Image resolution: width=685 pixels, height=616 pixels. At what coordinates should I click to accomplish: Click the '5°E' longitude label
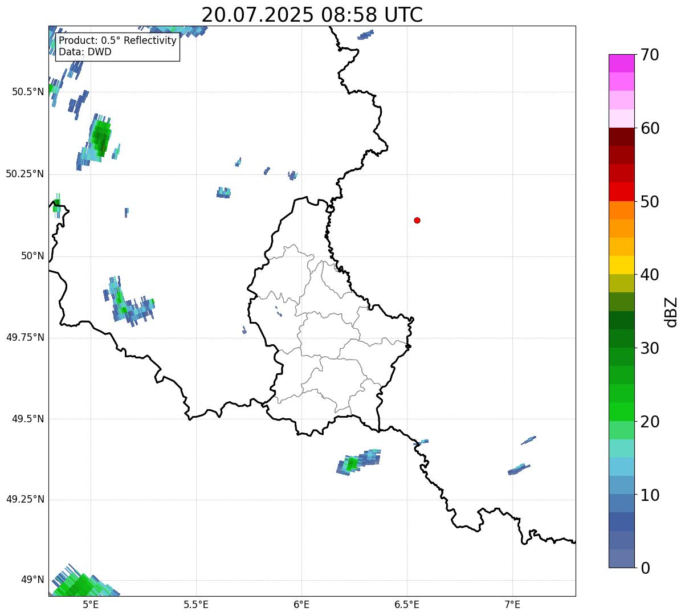pos(91,605)
